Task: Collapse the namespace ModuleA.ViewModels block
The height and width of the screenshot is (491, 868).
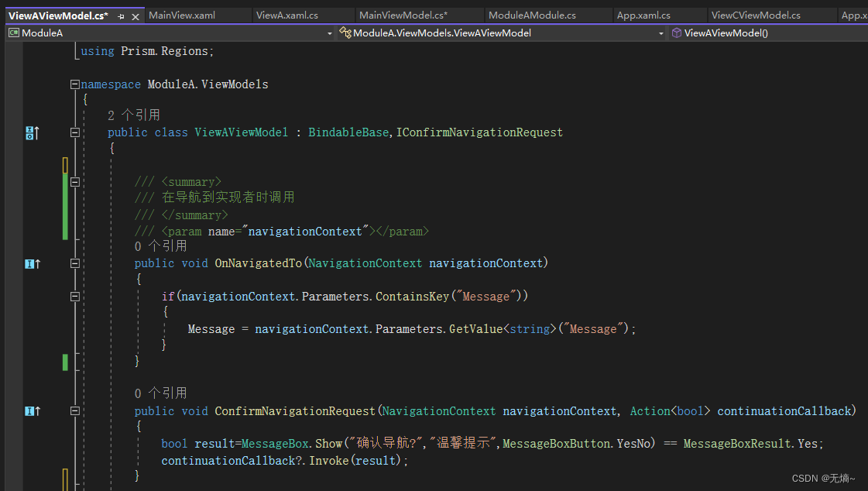Action: (x=74, y=84)
